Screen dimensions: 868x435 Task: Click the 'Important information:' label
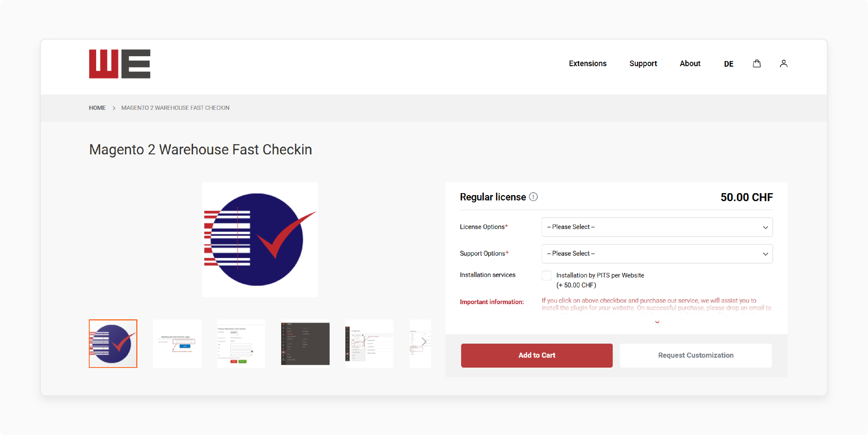pyautogui.click(x=492, y=302)
